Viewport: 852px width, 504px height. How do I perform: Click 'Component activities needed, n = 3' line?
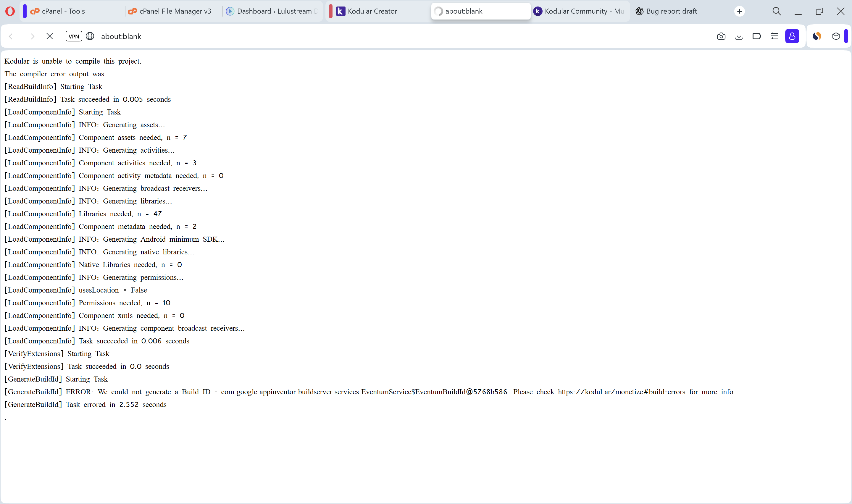[x=100, y=163]
